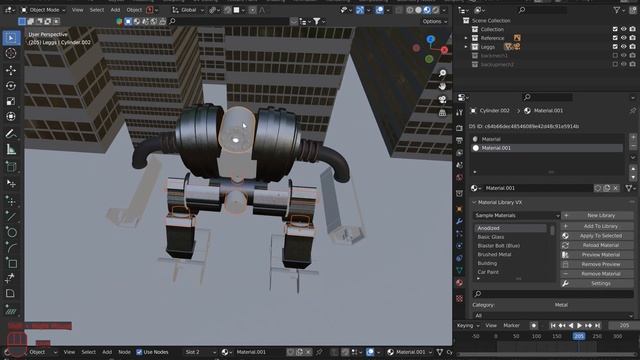Open the Render properties tab
Image resolution: width=640 pixels, height=360 pixels.
pyautogui.click(x=460, y=128)
